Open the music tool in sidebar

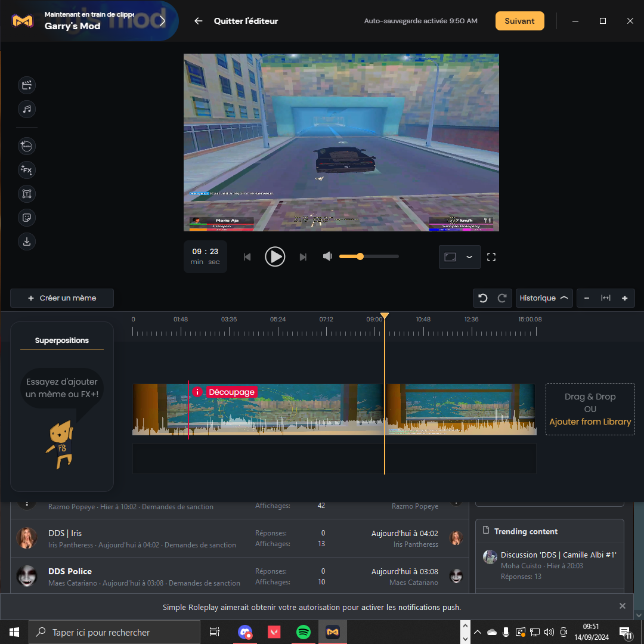pos(27,109)
